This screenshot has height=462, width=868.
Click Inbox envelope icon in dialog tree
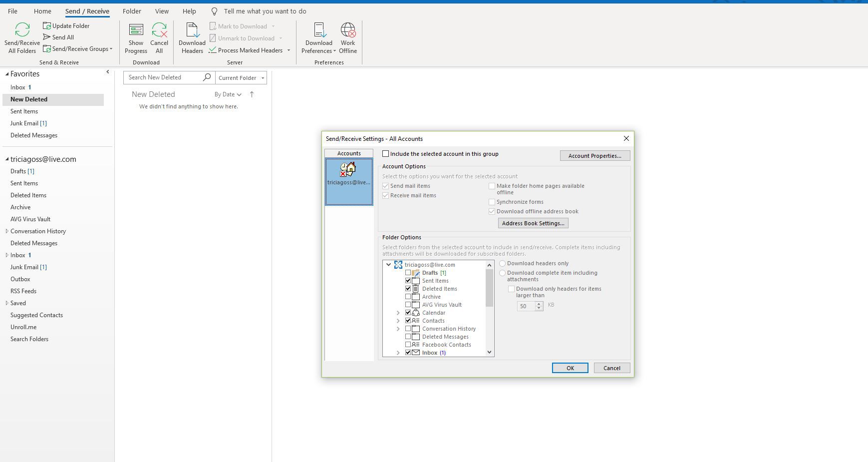click(x=415, y=353)
